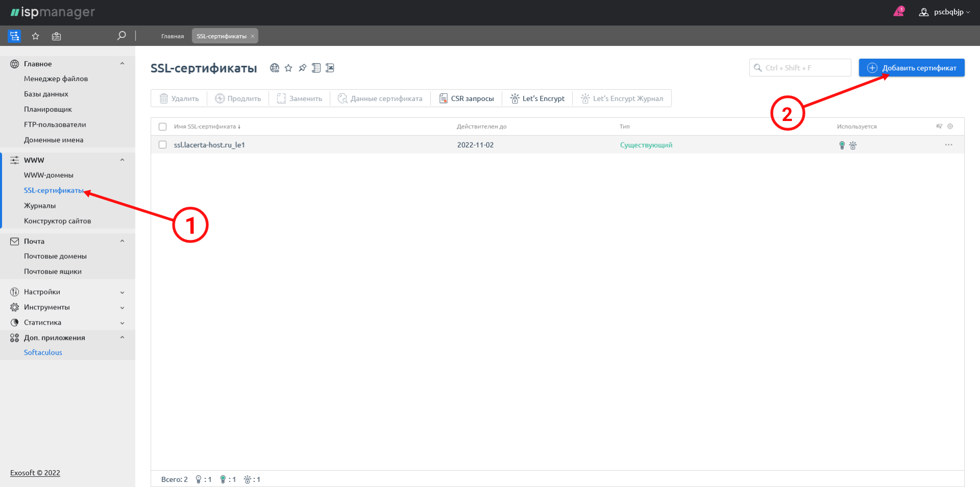Click the Главное globe icon in sidebar
The image size is (980, 487).
(x=14, y=64)
